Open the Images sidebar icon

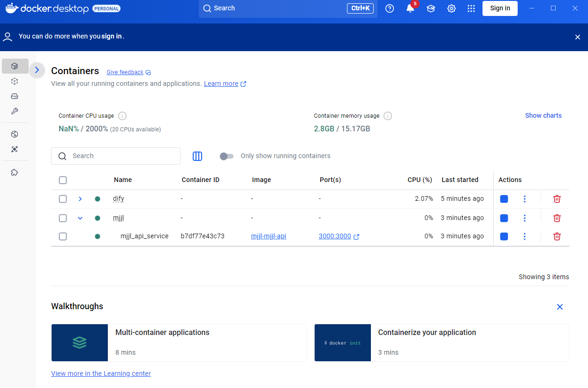[15, 81]
